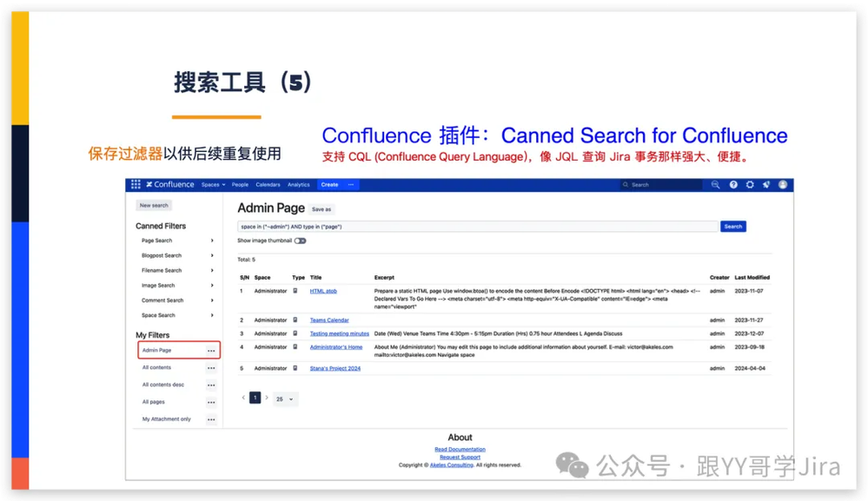Expand Comment Search canned filter
The height and width of the screenshot is (501, 868).
coord(212,300)
